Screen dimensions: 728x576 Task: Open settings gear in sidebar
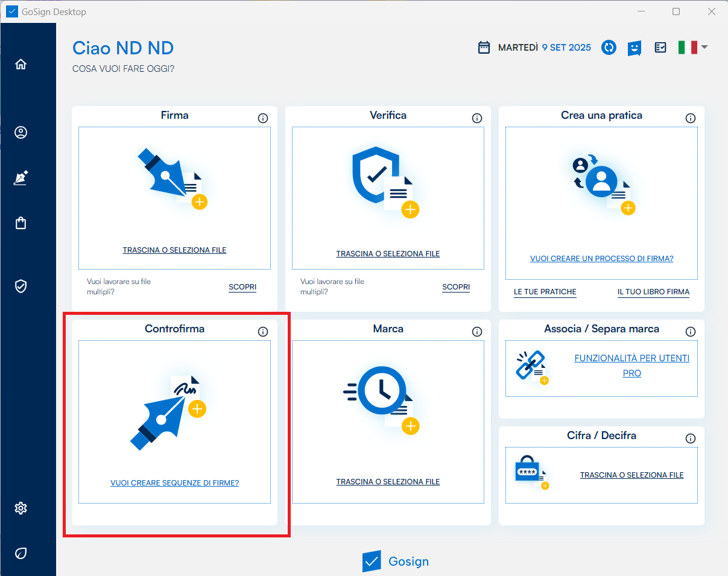(21, 508)
